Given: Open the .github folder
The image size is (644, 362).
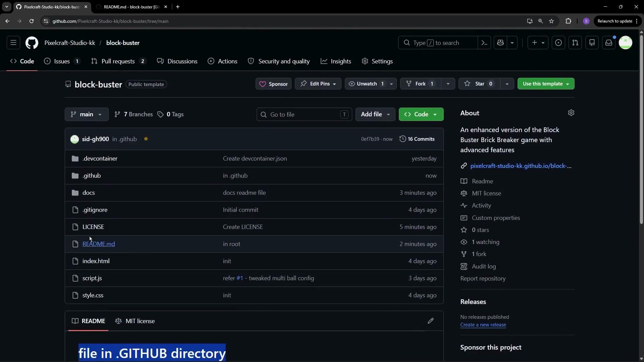Looking at the screenshot, I should pyautogui.click(x=92, y=176).
